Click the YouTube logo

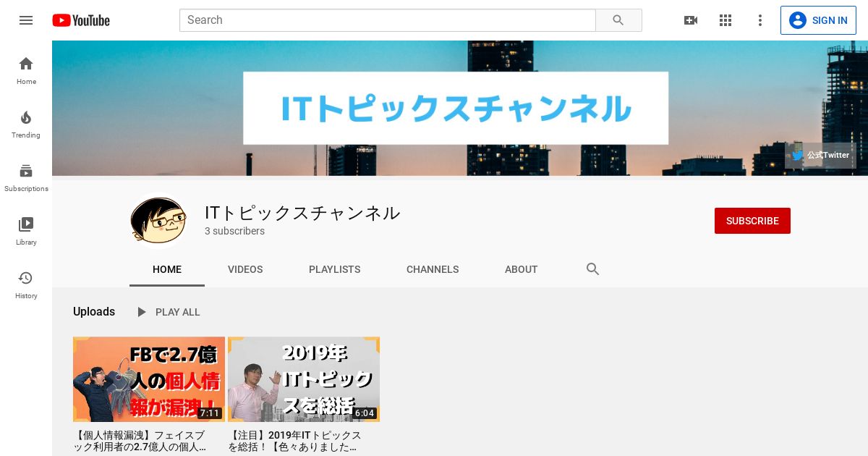[x=81, y=20]
